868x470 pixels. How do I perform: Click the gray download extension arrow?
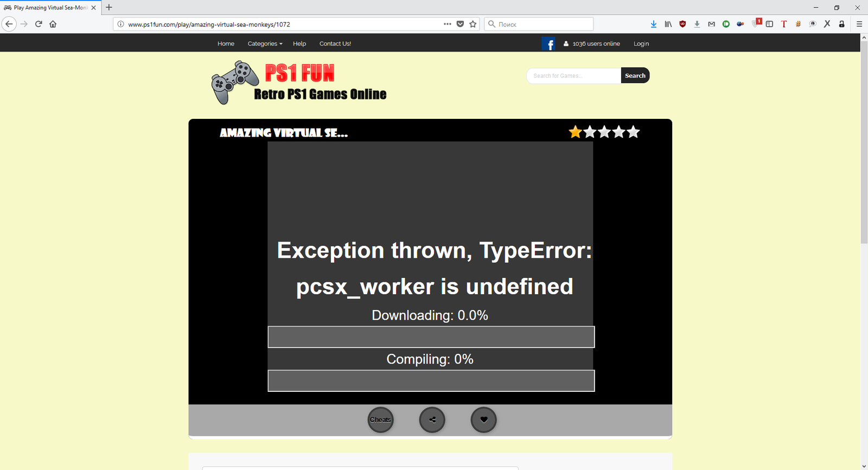click(x=697, y=24)
